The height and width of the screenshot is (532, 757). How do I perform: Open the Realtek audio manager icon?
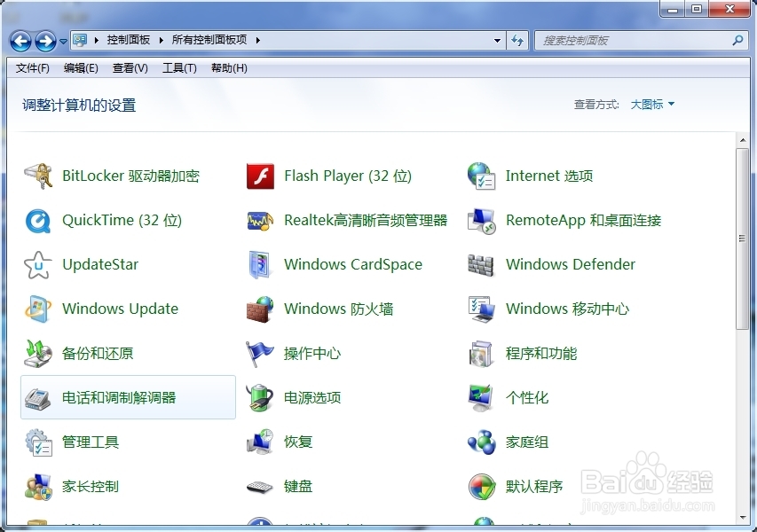[260, 221]
